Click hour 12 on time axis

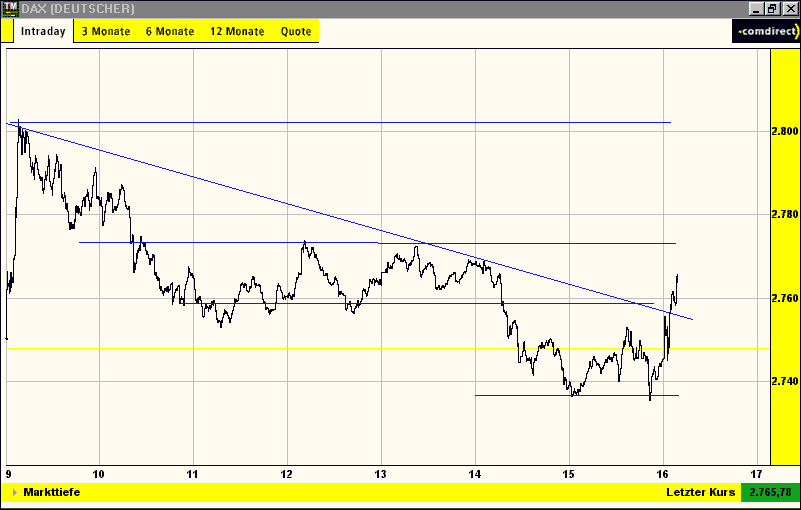coord(287,474)
